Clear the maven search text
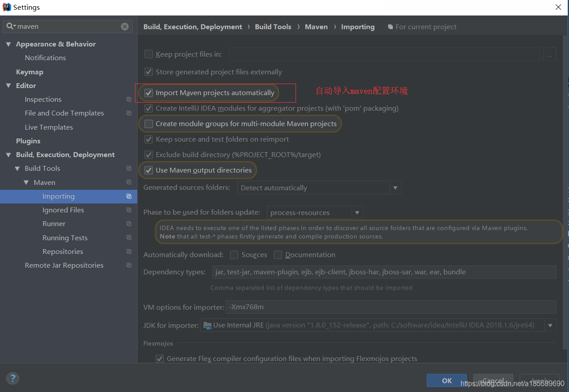 pos(125,27)
